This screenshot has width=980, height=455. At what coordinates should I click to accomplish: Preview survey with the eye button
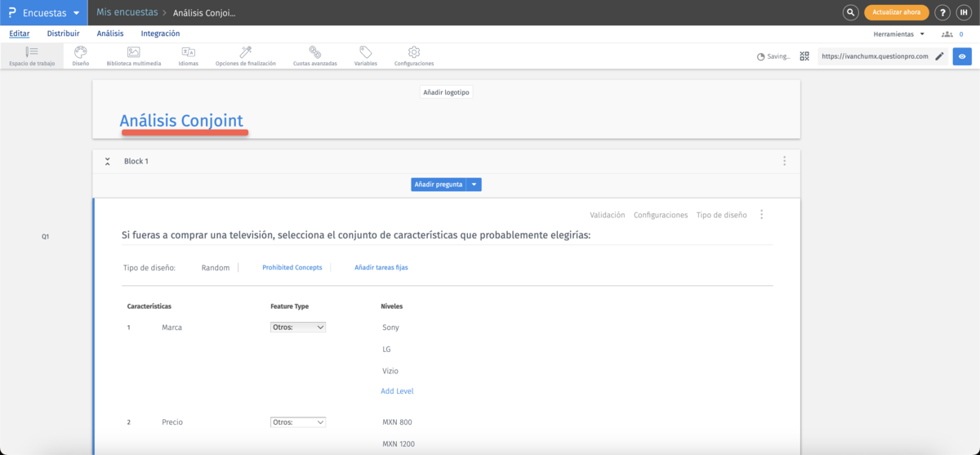(x=962, y=56)
